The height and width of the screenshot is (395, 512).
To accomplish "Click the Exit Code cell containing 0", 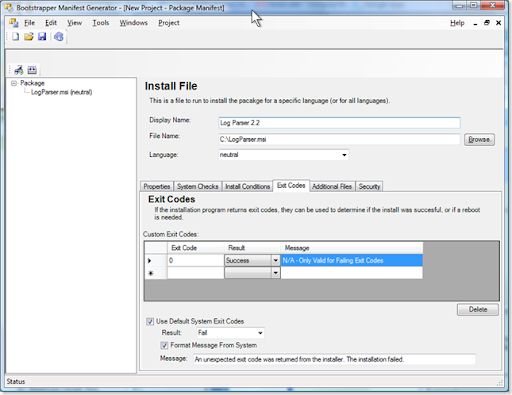I will (195, 260).
